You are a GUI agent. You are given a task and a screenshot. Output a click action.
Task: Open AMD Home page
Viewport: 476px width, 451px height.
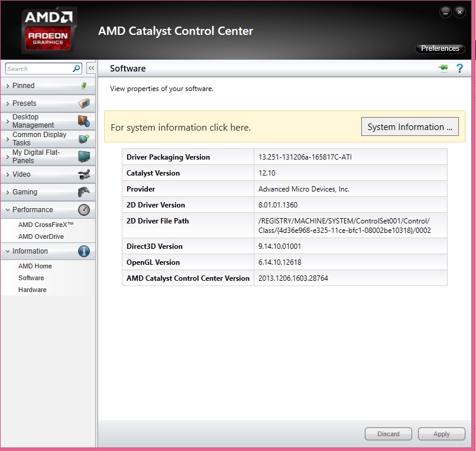35,266
